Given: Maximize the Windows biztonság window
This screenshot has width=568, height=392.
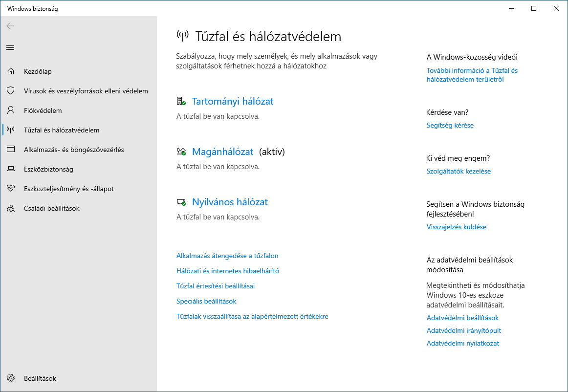Looking at the screenshot, I should [x=534, y=8].
